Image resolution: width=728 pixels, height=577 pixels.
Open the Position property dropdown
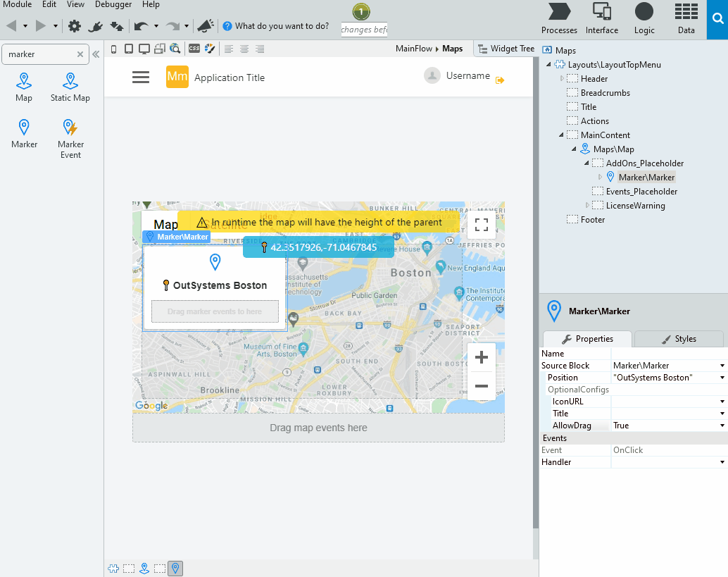click(722, 378)
